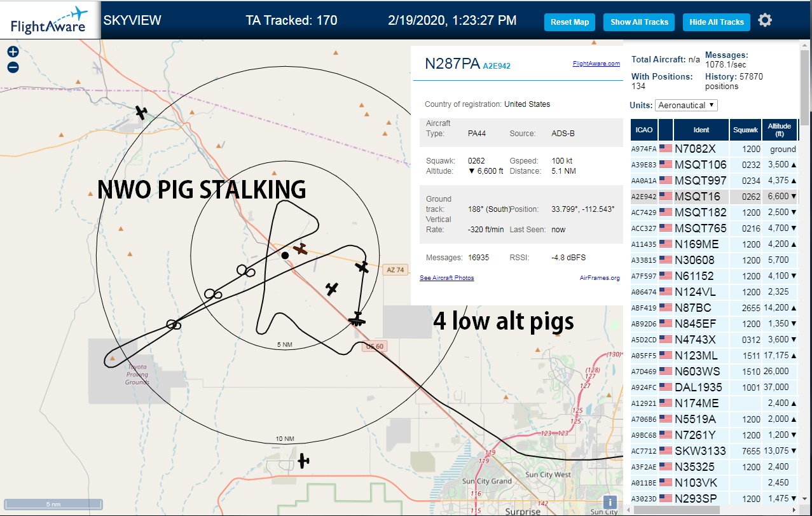Select the aircraft icon at the far northwest
The height and width of the screenshot is (516, 812).
(x=141, y=113)
